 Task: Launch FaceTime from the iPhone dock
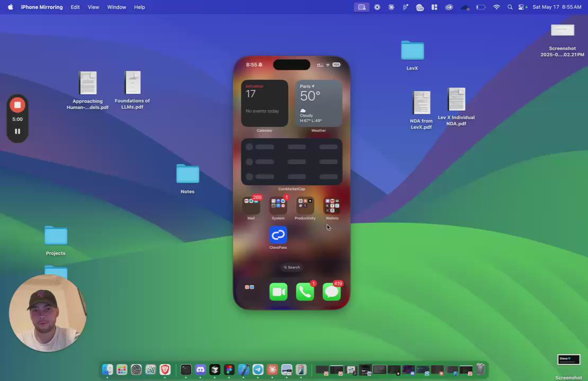[x=278, y=292]
